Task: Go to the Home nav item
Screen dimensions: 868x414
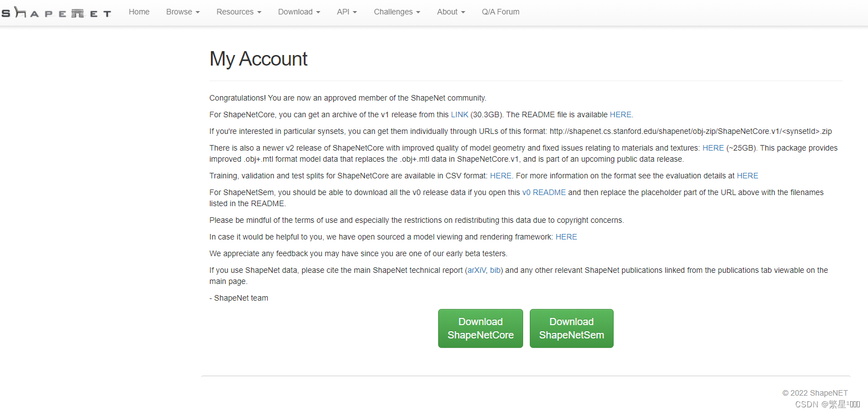Action: [x=139, y=12]
